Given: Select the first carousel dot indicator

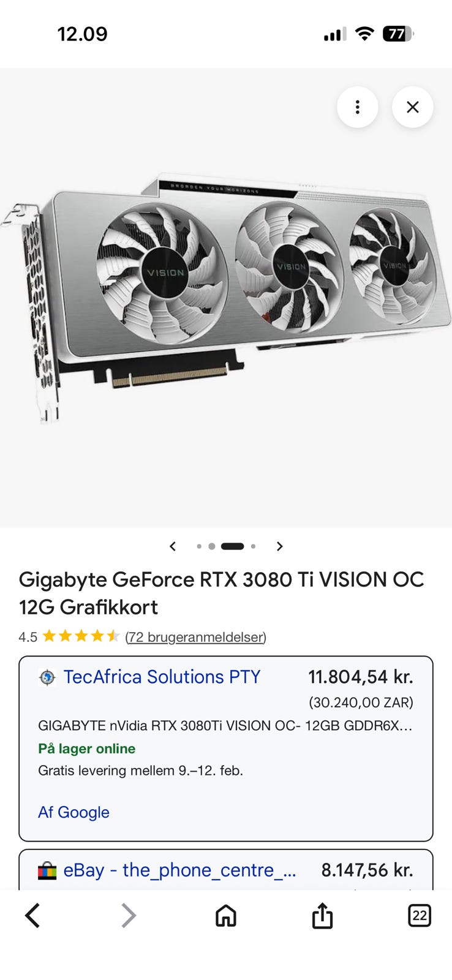Looking at the screenshot, I should 199,546.
